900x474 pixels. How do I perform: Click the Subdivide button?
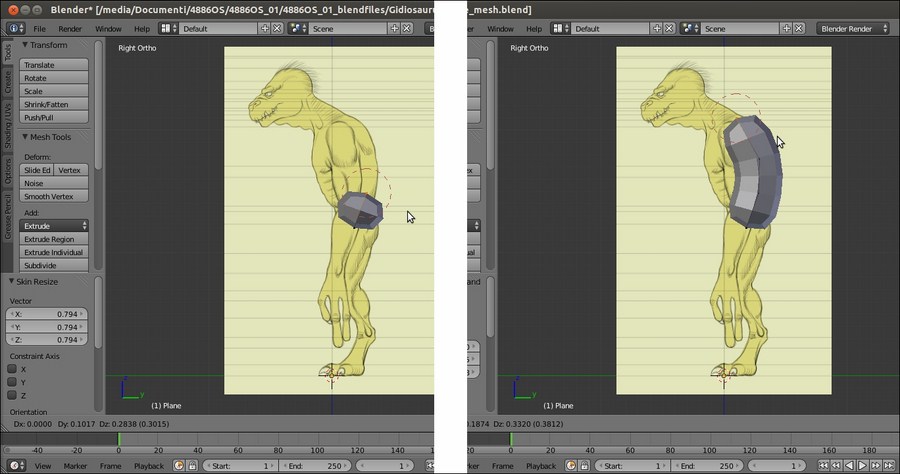pyautogui.click(x=54, y=265)
